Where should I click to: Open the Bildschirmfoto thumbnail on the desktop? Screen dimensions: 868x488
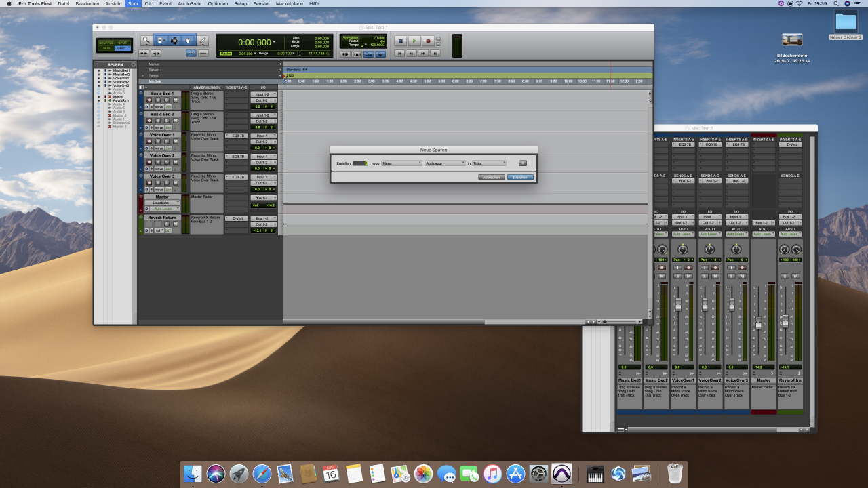792,40
